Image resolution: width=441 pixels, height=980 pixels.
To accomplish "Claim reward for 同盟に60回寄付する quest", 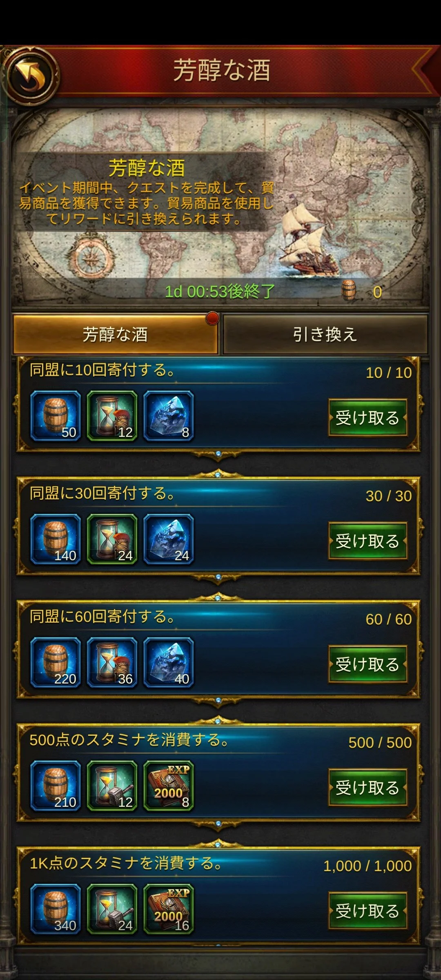I will (368, 664).
